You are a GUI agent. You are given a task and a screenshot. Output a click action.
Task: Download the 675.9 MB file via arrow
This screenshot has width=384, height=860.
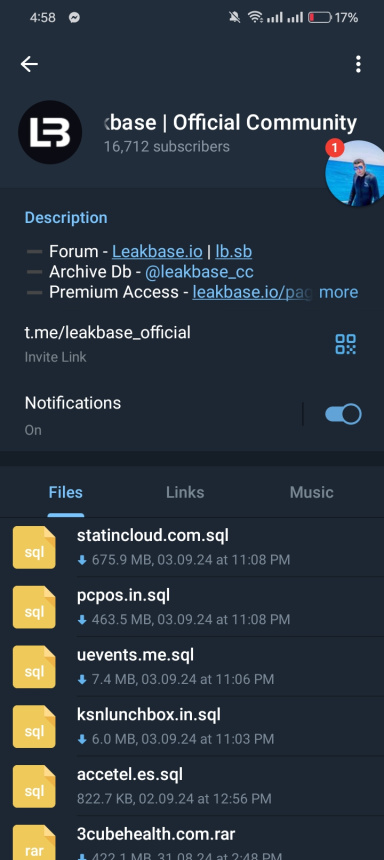(x=82, y=560)
